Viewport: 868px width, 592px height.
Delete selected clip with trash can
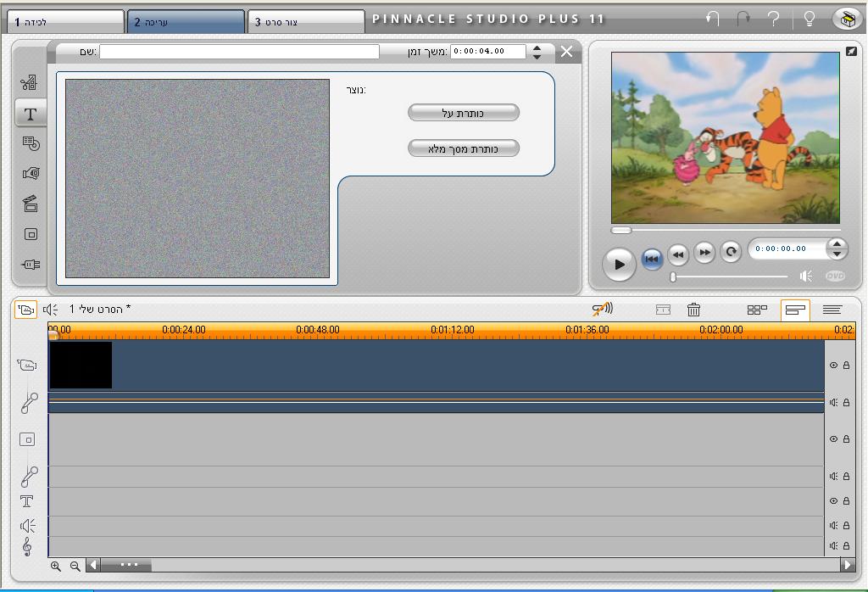click(x=693, y=310)
